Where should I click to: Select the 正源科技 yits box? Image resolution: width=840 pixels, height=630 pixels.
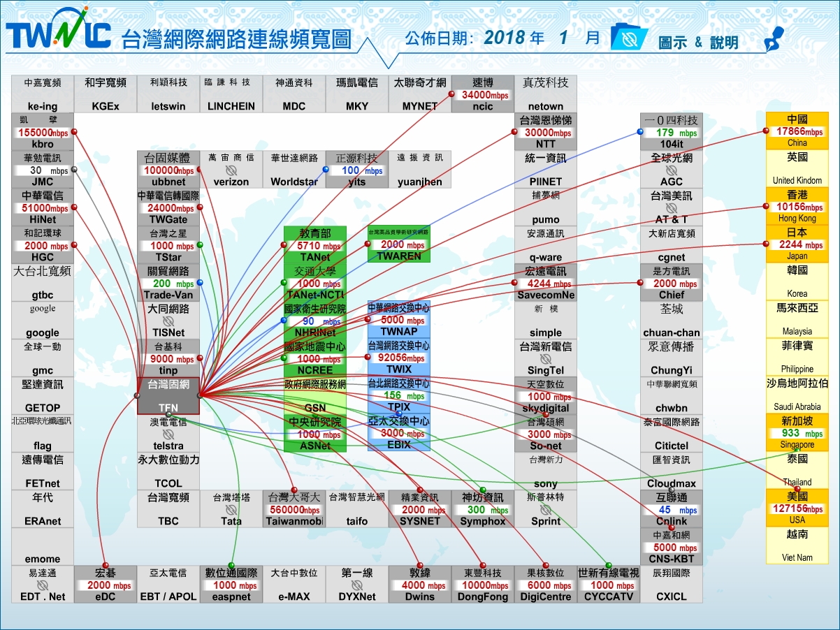pyautogui.click(x=357, y=169)
